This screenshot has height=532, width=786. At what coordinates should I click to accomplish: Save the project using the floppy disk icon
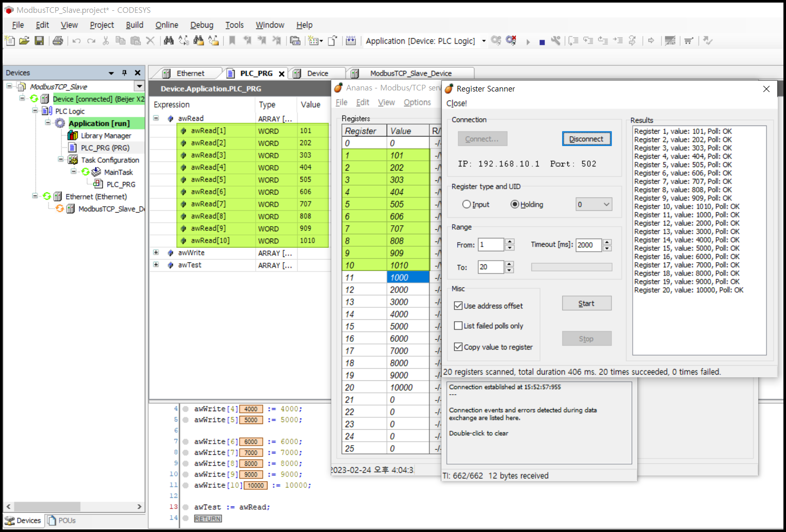[40, 41]
